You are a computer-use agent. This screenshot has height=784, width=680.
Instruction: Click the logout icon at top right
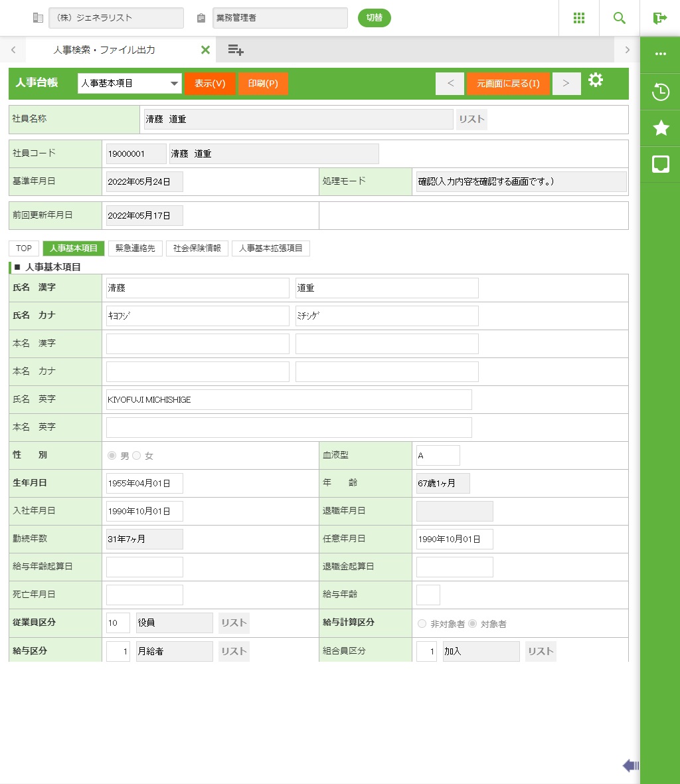pyautogui.click(x=660, y=18)
